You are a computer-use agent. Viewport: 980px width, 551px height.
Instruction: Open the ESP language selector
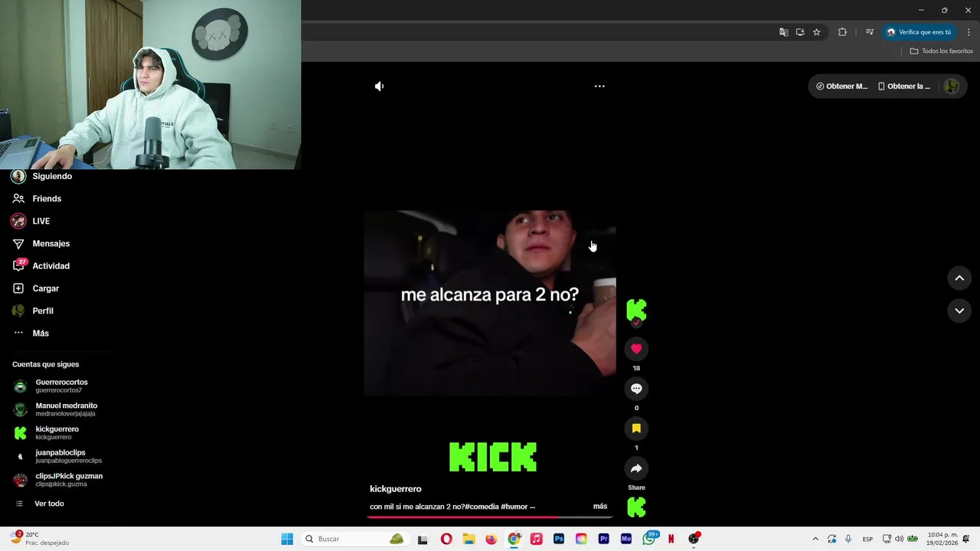pos(867,539)
